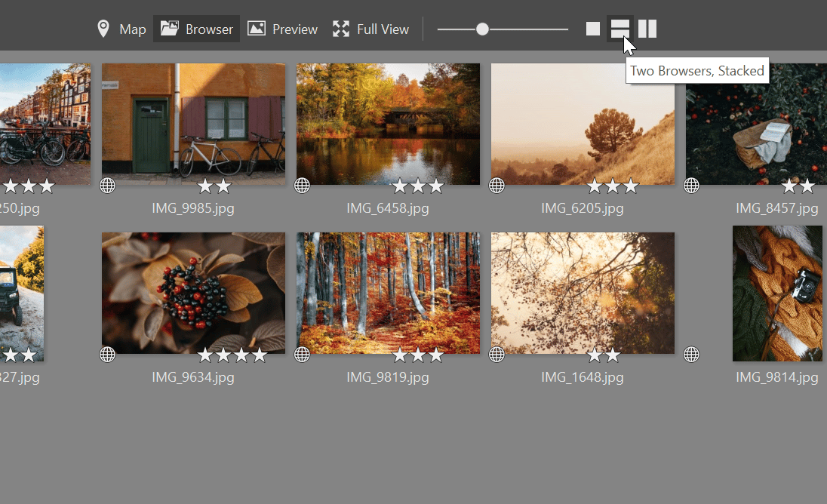Select the Browser tab
The width and height of the screenshot is (827, 504).
pyautogui.click(x=197, y=29)
